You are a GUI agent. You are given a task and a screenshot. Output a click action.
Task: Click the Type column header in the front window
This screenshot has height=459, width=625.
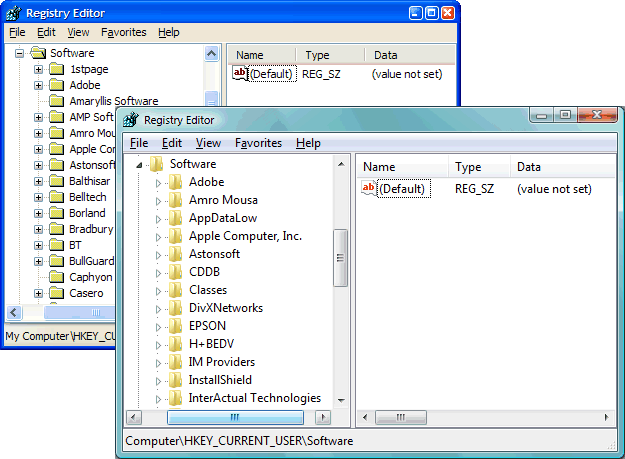[480, 167]
